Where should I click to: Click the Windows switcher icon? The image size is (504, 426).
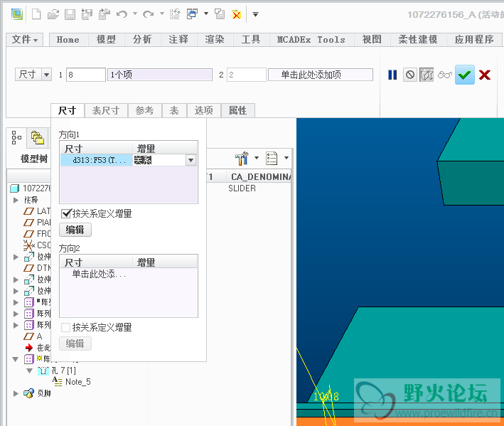(x=192, y=14)
